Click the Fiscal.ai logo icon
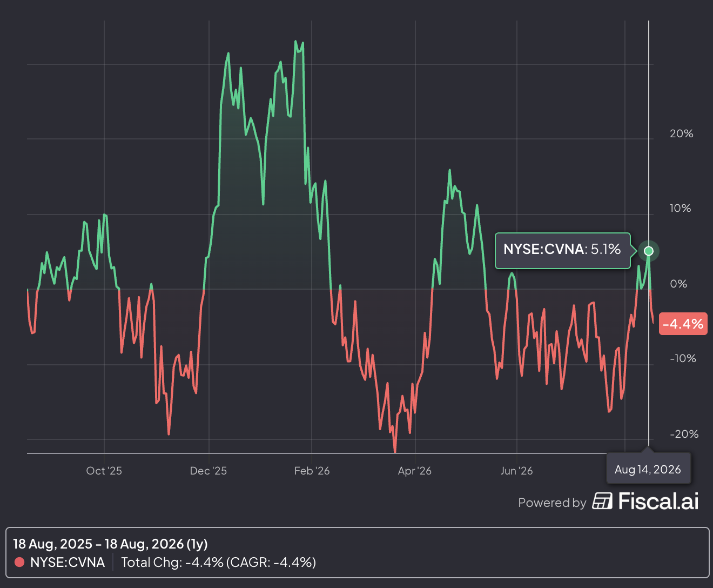 602,501
